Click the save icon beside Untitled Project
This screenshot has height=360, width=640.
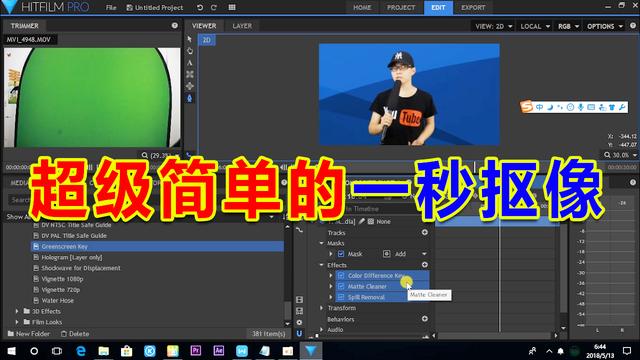coord(129,7)
